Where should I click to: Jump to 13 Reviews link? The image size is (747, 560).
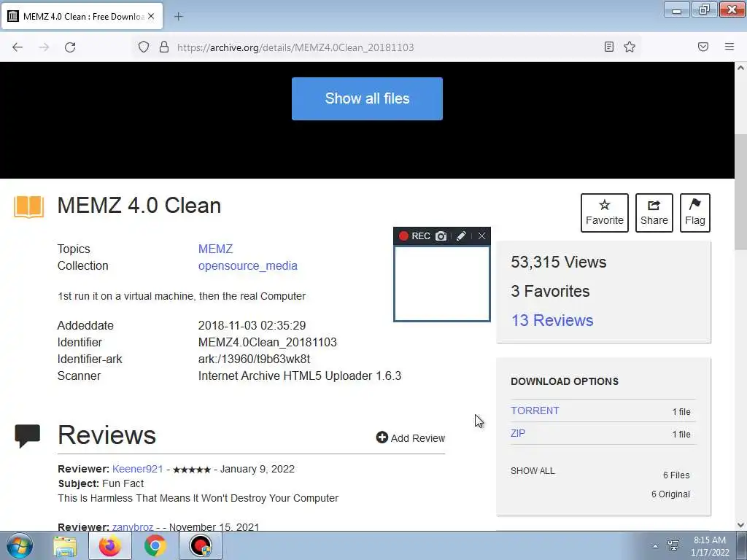coord(552,321)
